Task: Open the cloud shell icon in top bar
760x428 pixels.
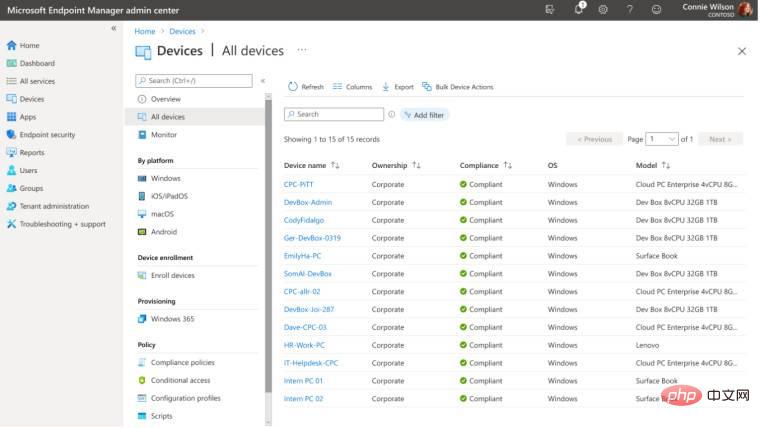Action: pyautogui.click(x=550, y=9)
